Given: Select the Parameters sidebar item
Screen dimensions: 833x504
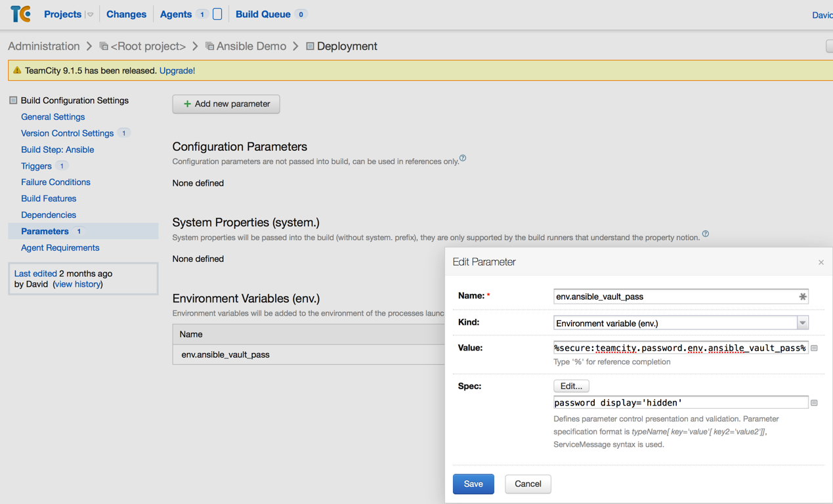Looking at the screenshot, I should (83, 231).
